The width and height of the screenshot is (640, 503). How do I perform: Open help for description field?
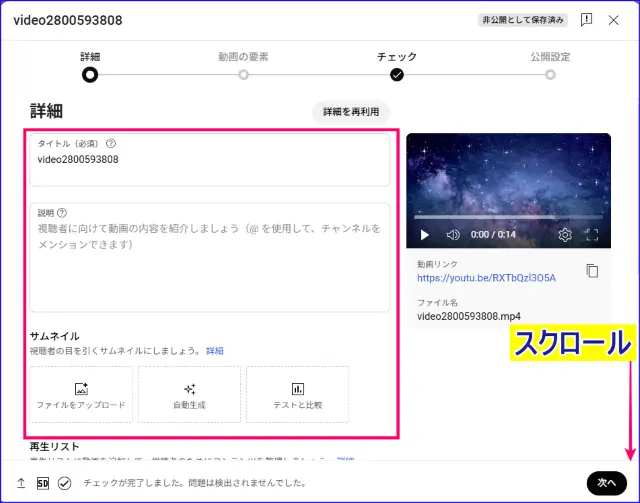coord(63,212)
